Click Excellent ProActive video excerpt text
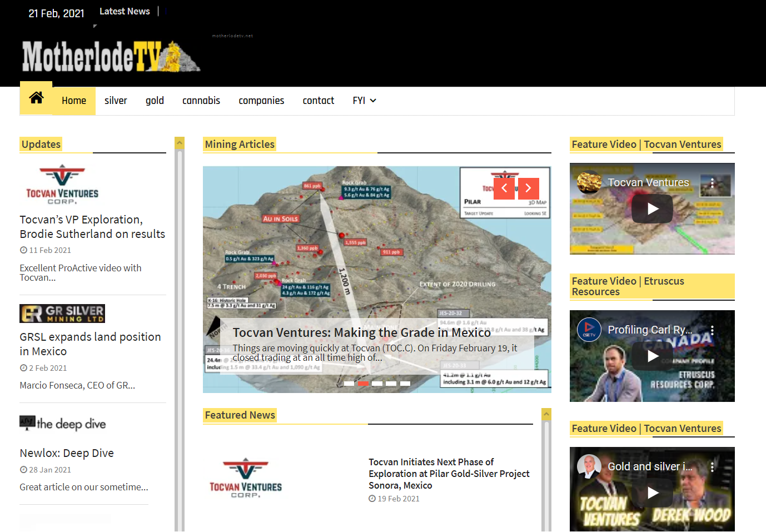Screen dimensions: 766x532 pyautogui.click(x=81, y=272)
